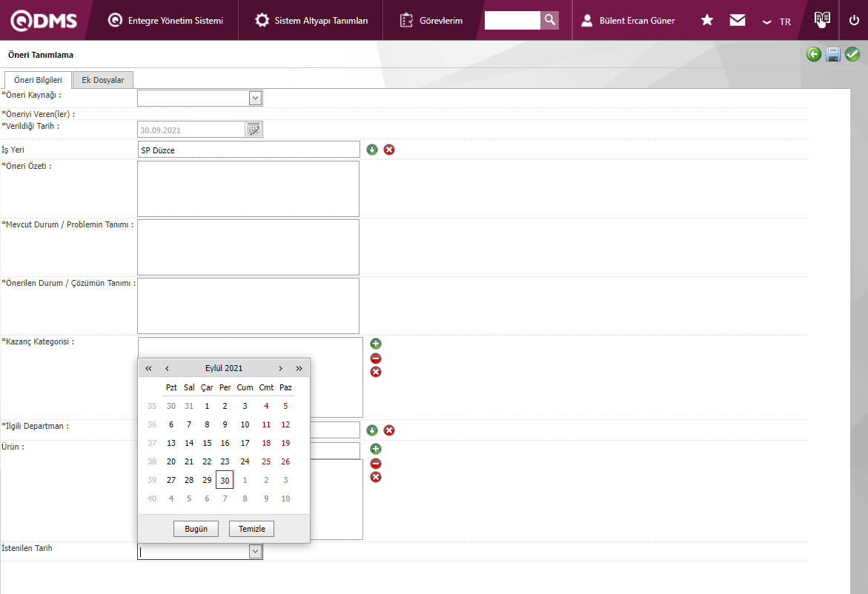Screen dimensions: 868x594
Task: Open the Görevlerim menu
Action: (x=431, y=20)
